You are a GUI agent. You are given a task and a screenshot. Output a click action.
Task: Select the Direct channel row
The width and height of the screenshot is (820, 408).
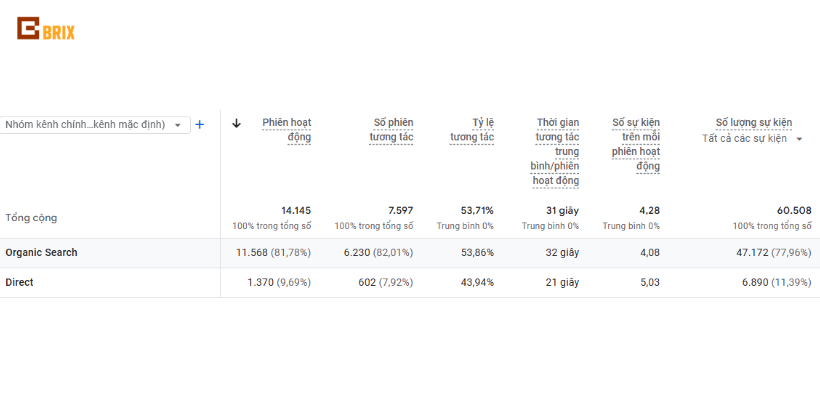click(19, 283)
